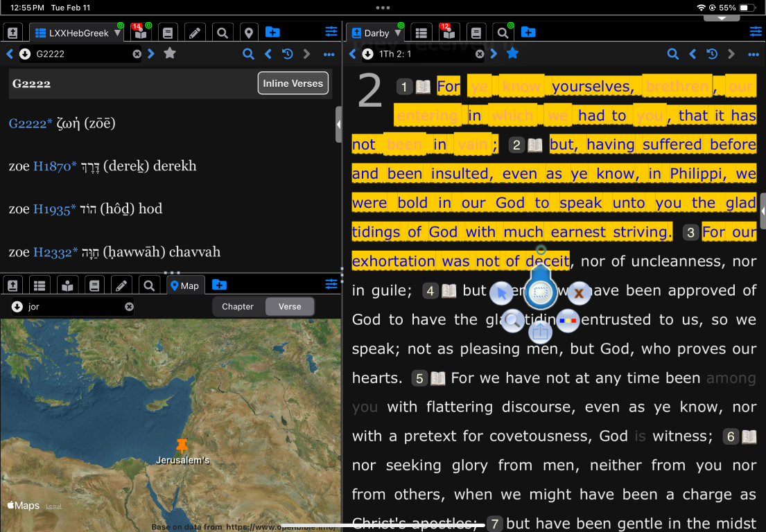Image resolution: width=766 pixels, height=532 pixels.
Task: Dismiss radial menu with brown X
Action: [x=578, y=294]
